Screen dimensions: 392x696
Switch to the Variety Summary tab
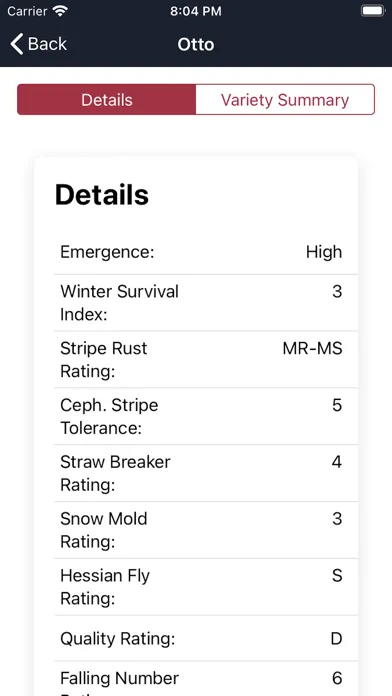[x=285, y=99]
